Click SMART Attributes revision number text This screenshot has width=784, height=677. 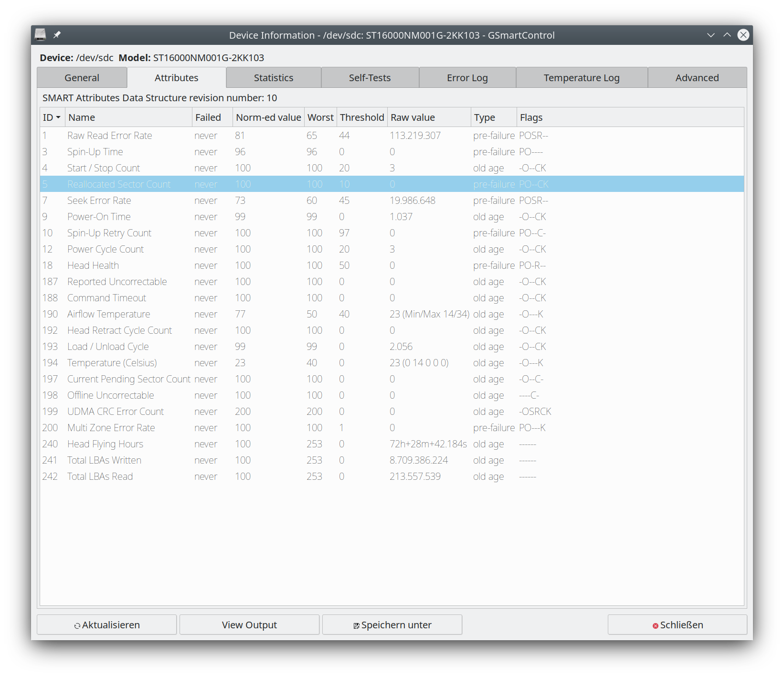pyautogui.click(x=159, y=98)
